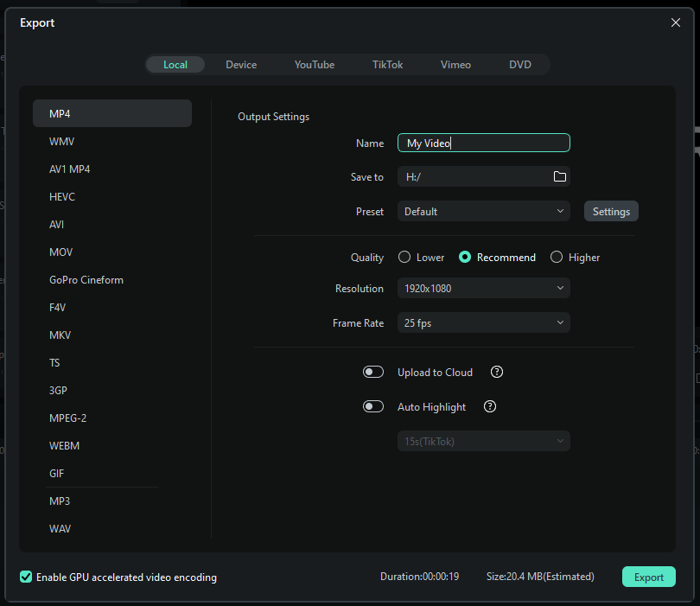Show help for Auto Highlight
This screenshot has height=606, width=700.
(490, 406)
